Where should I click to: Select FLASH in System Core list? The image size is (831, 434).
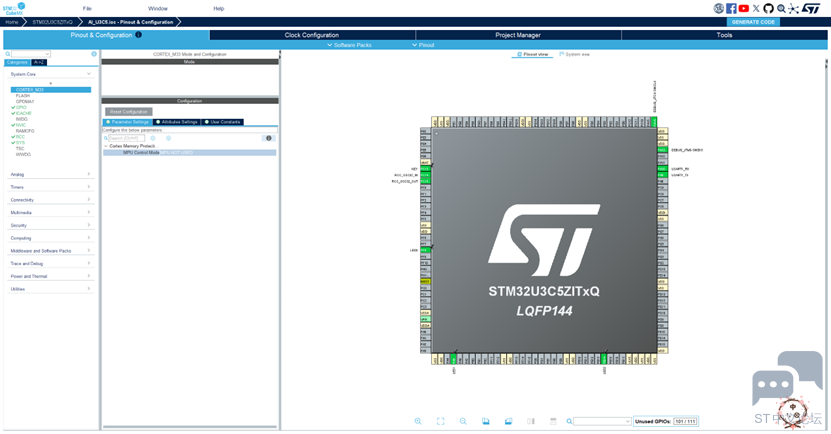23,95
